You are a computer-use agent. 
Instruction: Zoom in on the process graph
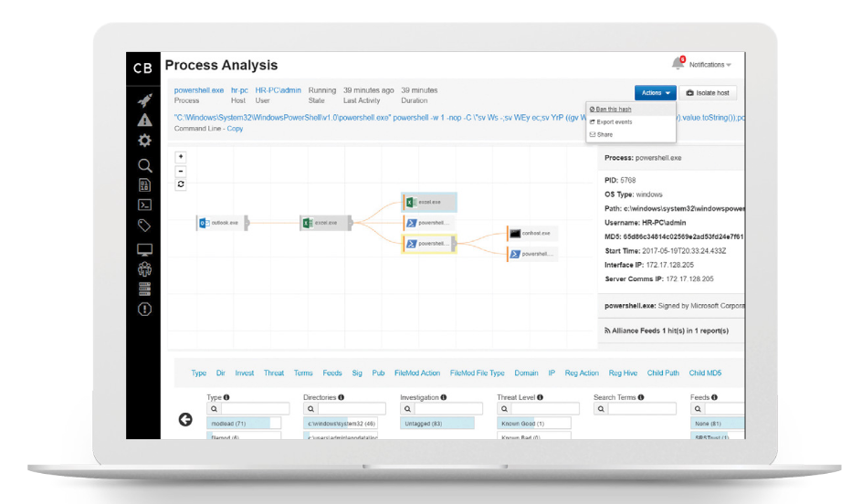point(181,157)
